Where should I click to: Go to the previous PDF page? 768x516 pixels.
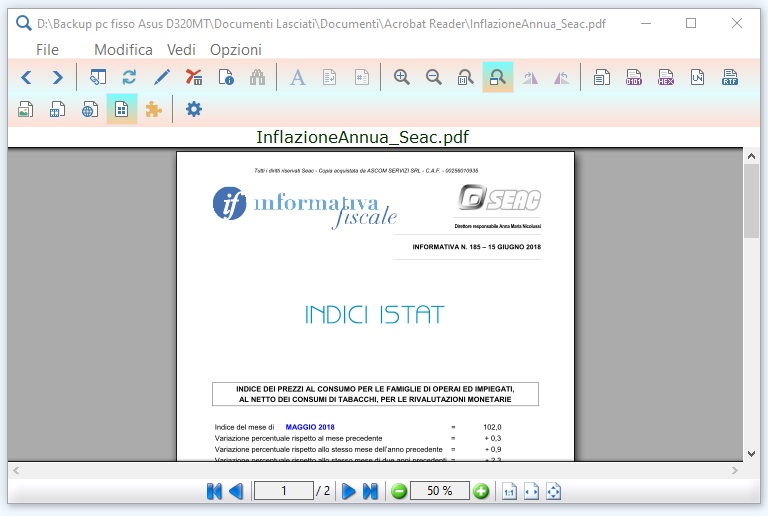[x=236, y=491]
